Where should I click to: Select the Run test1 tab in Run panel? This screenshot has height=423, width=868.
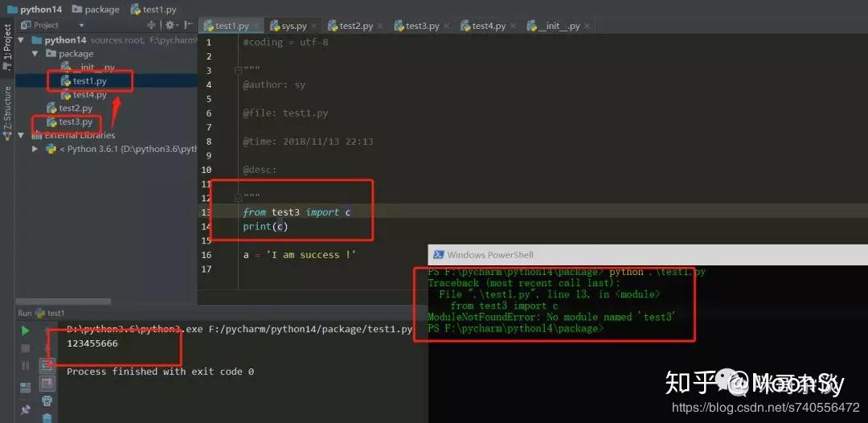pos(50,313)
